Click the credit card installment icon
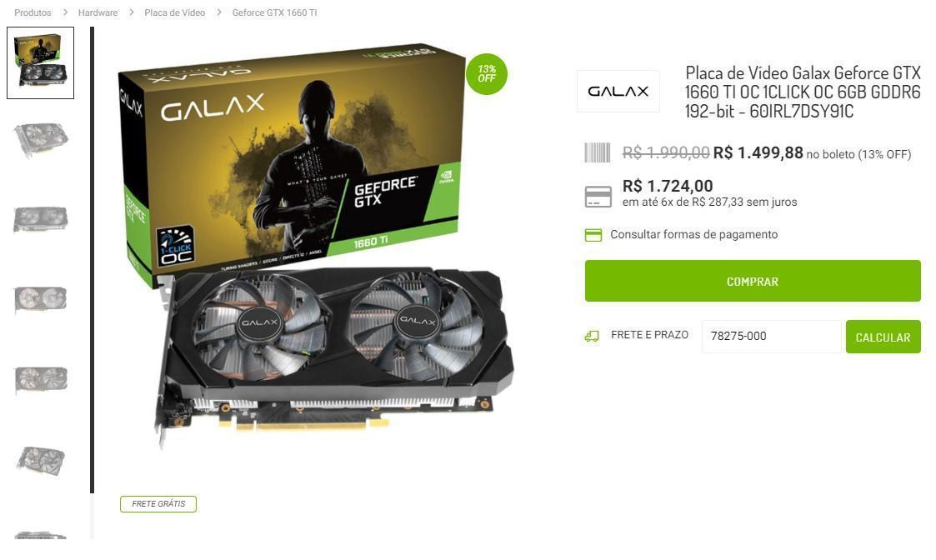Viewport: 936px width, 560px height. click(x=598, y=197)
